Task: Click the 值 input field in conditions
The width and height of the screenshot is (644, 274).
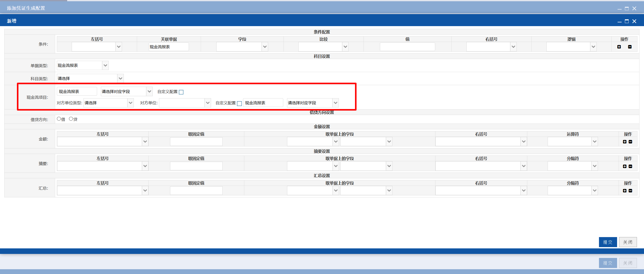Action: click(407, 47)
